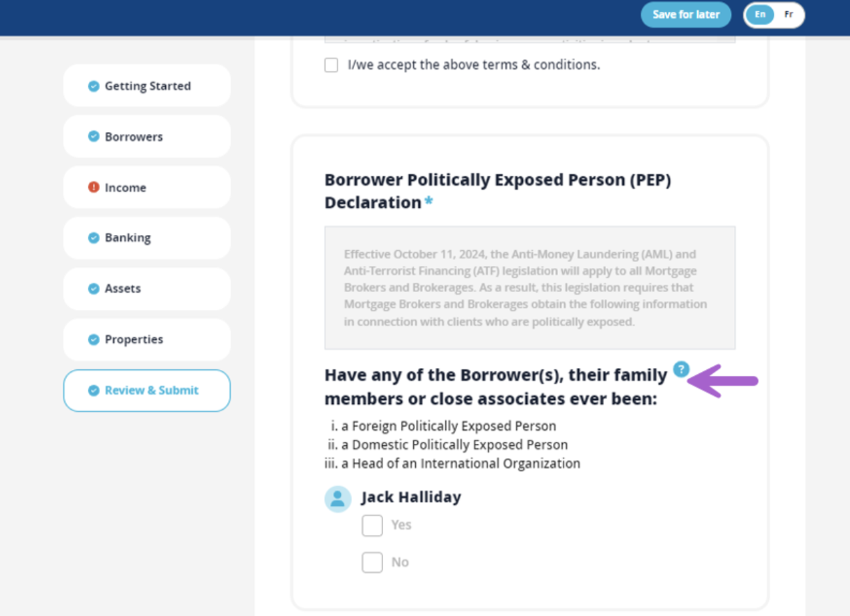The width and height of the screenshot is (850, 616).
Task: Click the Getting Started checkmark icon
Action: (93, 86)
